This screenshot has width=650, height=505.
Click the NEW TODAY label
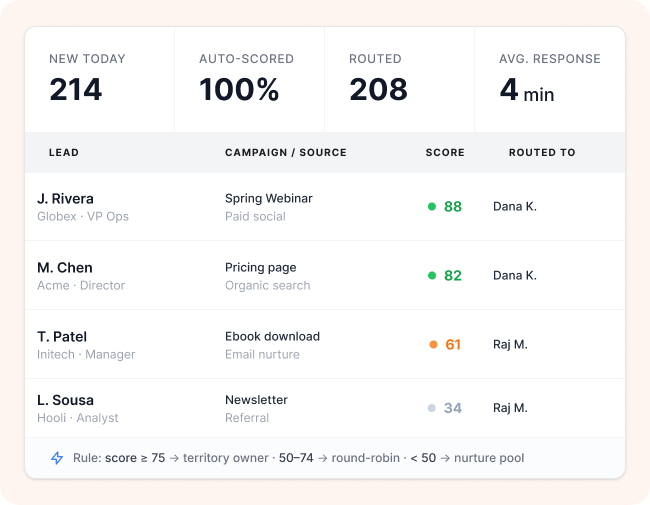87,59
